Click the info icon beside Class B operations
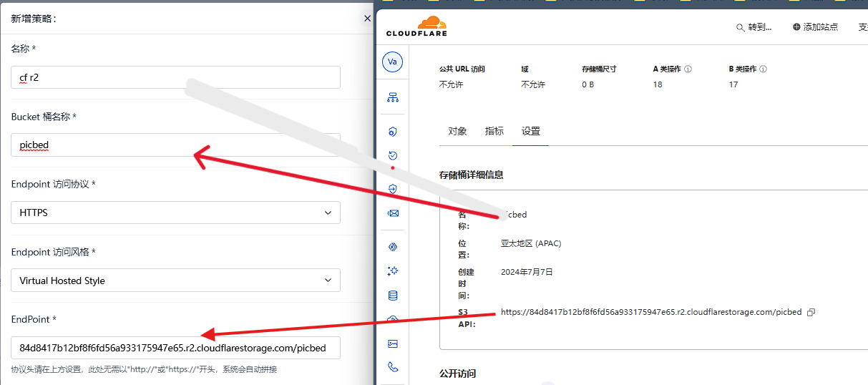 pos(763,69)
